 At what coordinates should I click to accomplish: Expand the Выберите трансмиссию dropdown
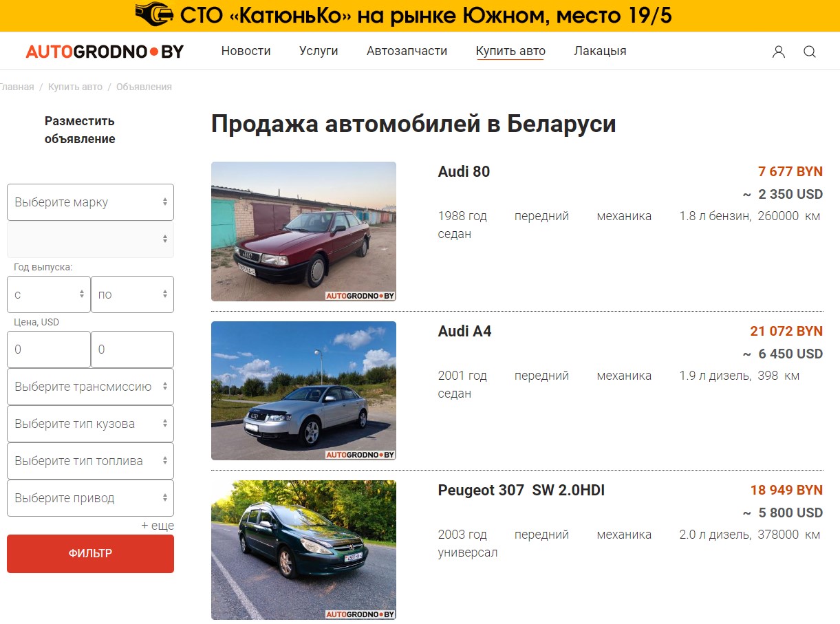click(90, 387)
